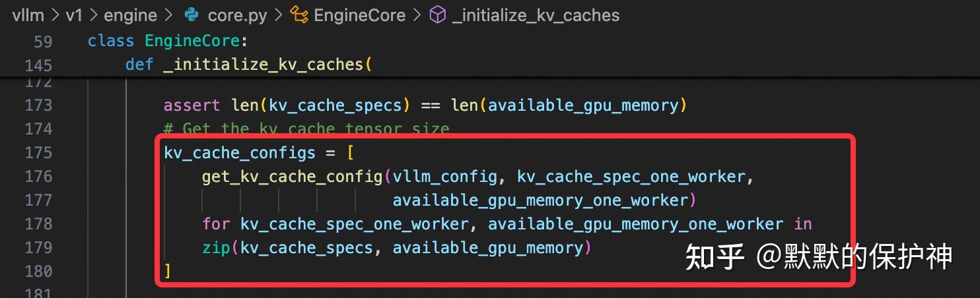Select the engine breadcrumb folder

coord(130,15)
